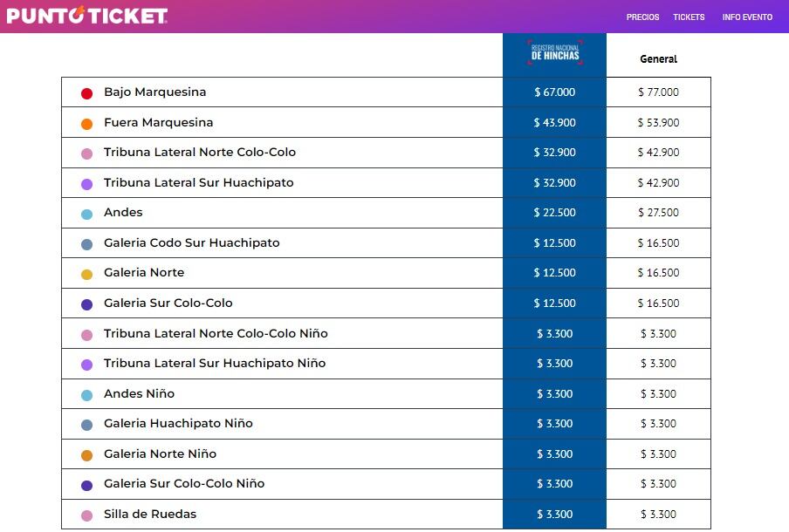This screenshot has height=532, width=789.
Task: Select the Galeria Sur Colo-Colo label
Action: click(168, 303)
